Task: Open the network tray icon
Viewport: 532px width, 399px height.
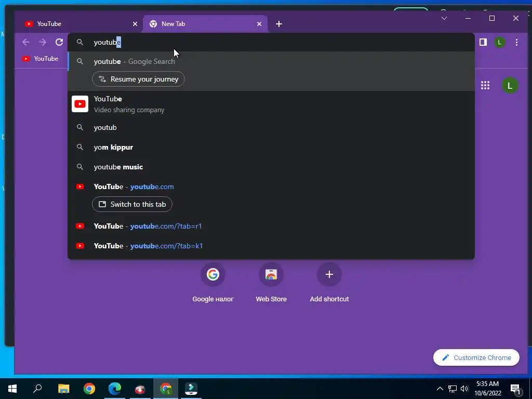Action: (453, 389)
